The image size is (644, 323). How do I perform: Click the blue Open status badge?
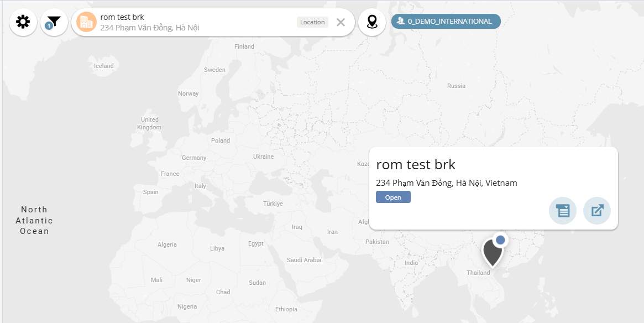pyautogui.click(x=393, y=197)
